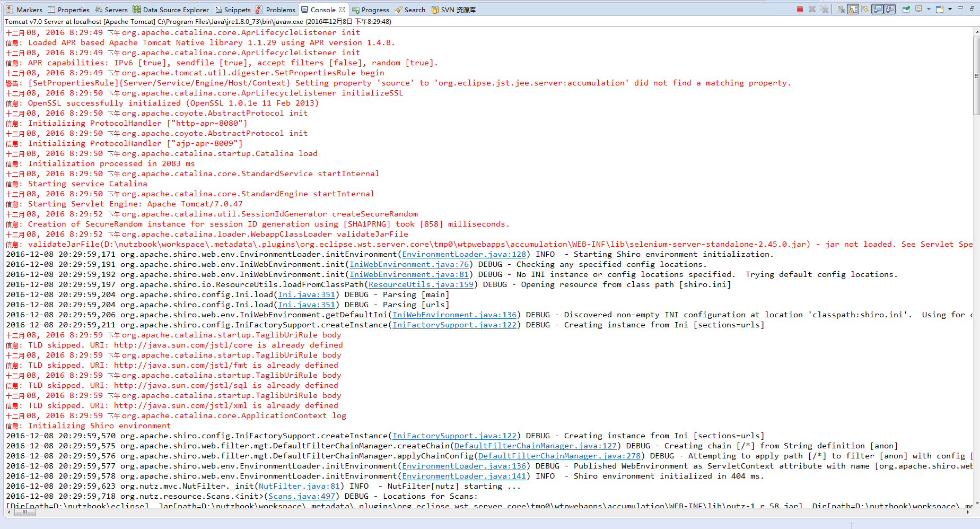Clear the console output

[841, 10]
